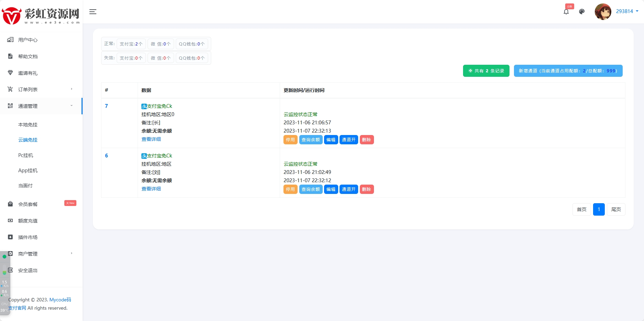Click the 帮助文档 document icon
The height and width of the screenshot is (321, 644).
coord(10,56)
